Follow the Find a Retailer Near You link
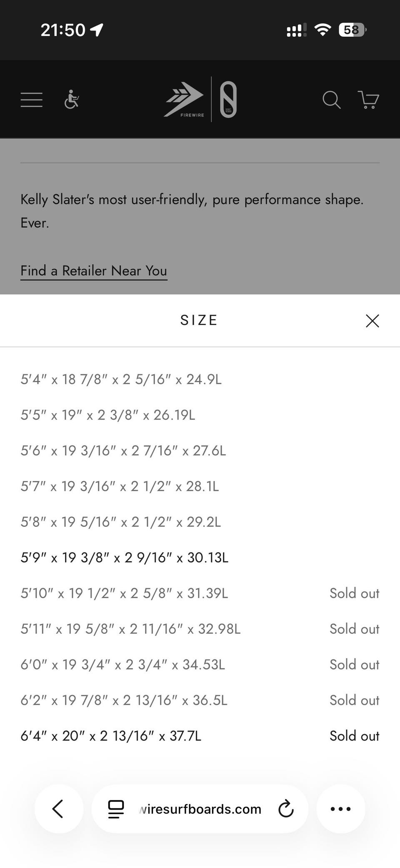400x868 pixels. [94, 271]
